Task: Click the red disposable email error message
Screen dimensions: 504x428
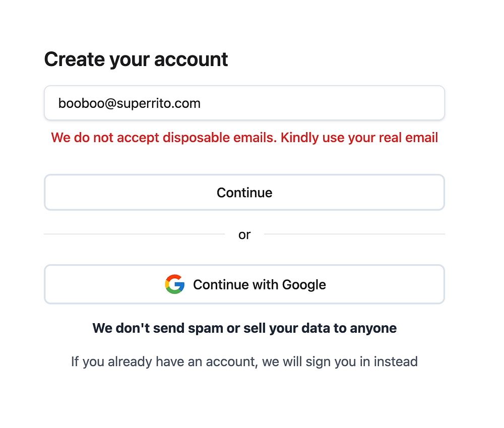Action: tap(244, 137)
